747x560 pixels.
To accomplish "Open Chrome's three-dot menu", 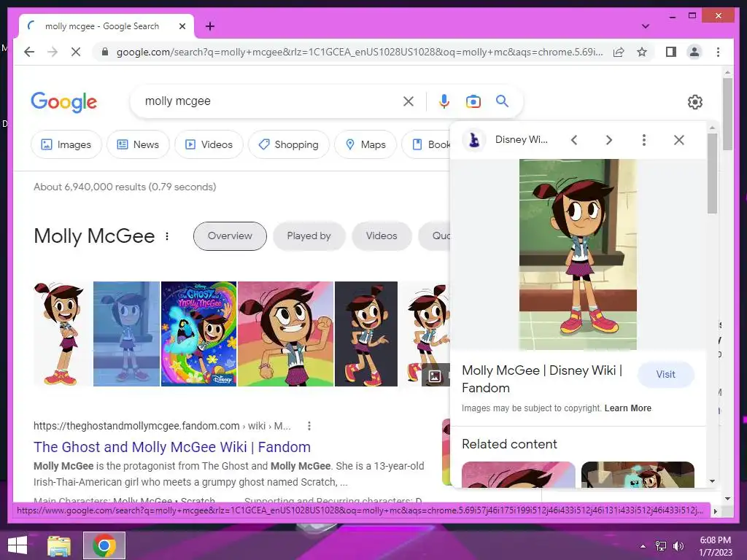I will click(x=718, y=52).
